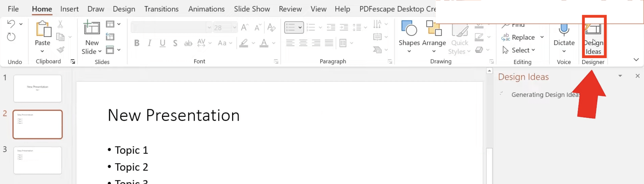Close the Design Ideas pane
This screenshot has height=184, width=644.
pyautogui.click(x=637, y=76)
